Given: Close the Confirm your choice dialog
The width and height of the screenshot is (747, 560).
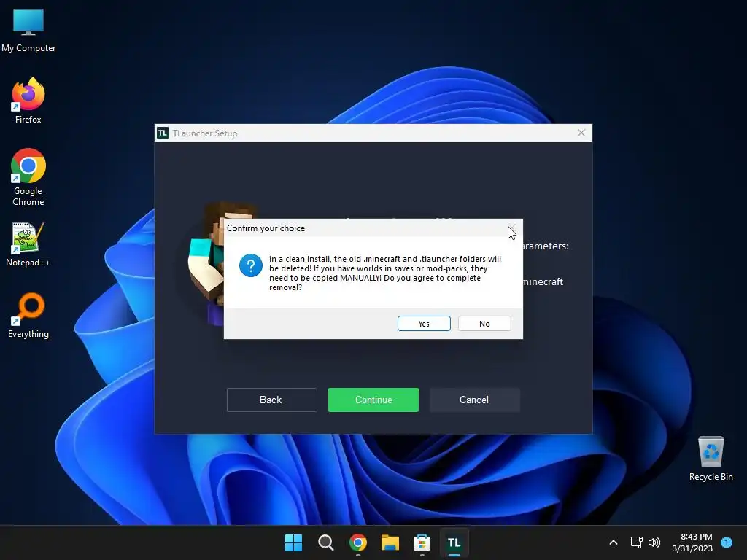Looking at the screenshot, I should click(511, 228).
